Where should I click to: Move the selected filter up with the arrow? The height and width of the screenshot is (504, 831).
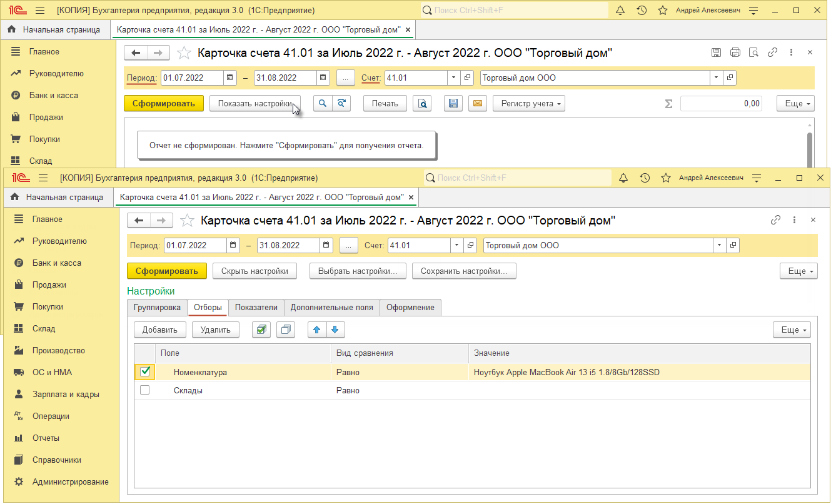pyautogui.click(x=318, y=330)
